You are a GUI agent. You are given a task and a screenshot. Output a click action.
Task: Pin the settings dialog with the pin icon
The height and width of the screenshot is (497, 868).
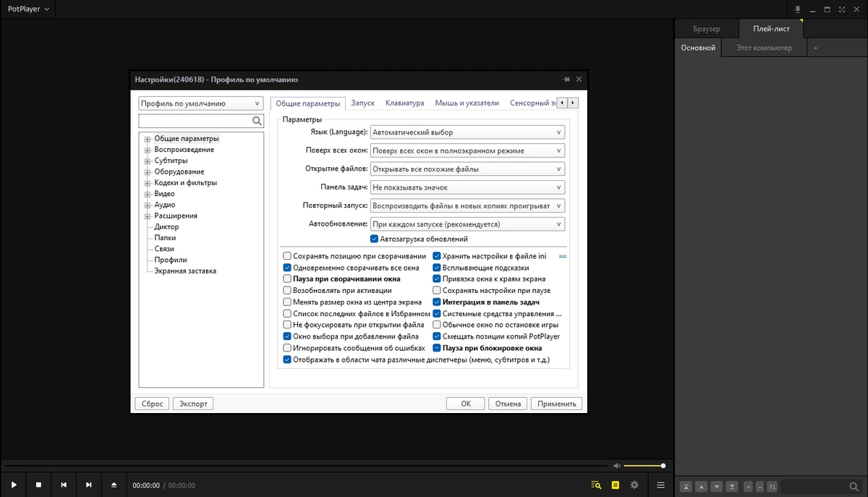pos(566,80)
